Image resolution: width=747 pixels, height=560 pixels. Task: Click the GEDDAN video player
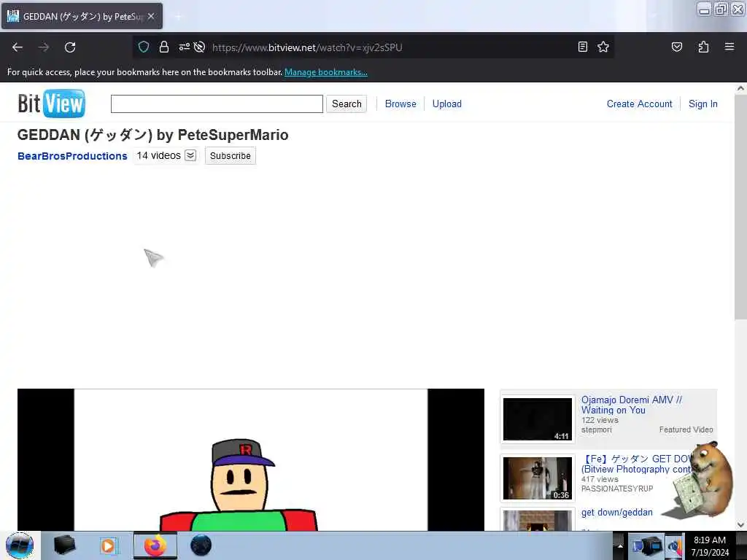[251, 459]
